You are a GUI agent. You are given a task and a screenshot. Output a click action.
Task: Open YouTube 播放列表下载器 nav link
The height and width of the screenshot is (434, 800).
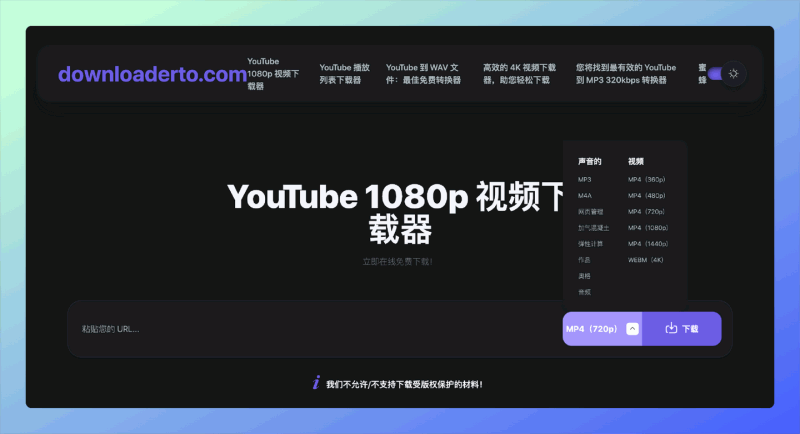(x=344, y=73)
